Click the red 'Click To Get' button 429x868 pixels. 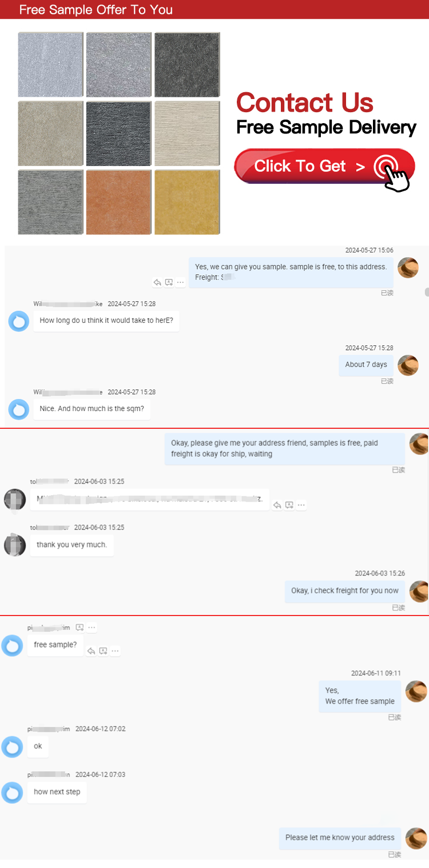tap(324, 167)
